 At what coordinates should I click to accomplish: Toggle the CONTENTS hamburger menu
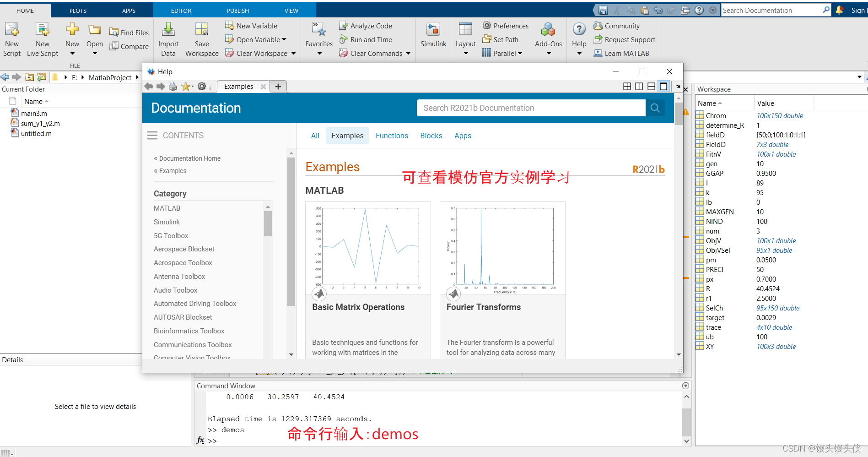(x=152, y=135)
